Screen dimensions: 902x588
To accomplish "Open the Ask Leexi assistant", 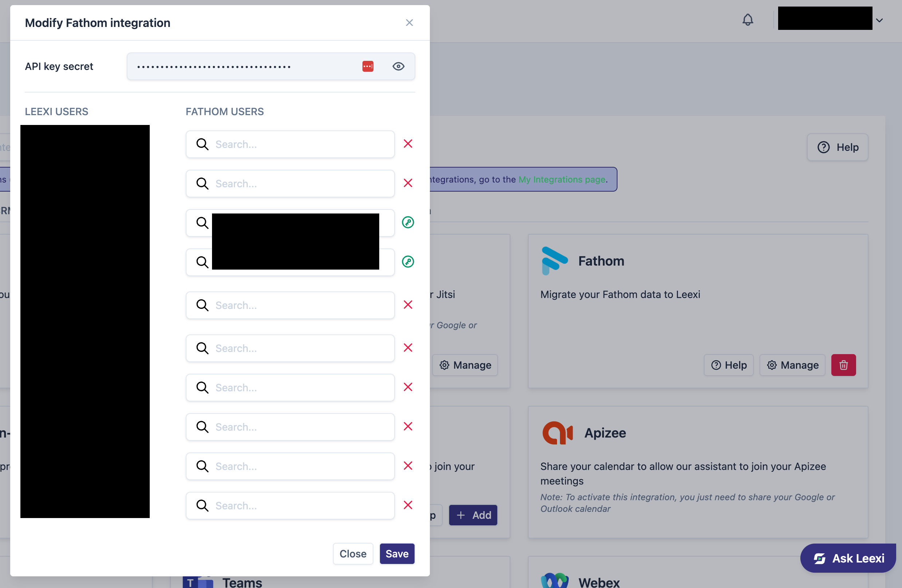I will click(848, 558).
